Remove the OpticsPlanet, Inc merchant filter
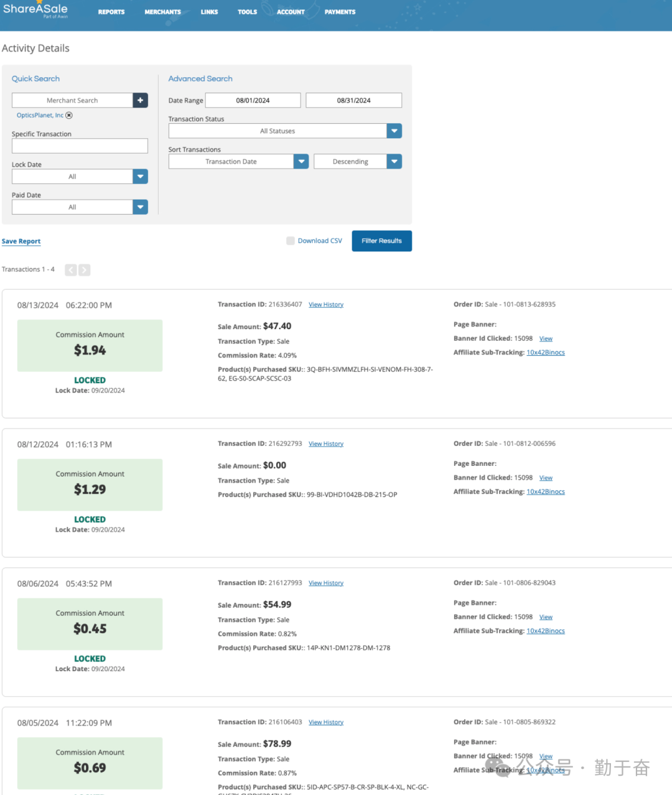This screenshot has width=672, height=795. (69, 115)
